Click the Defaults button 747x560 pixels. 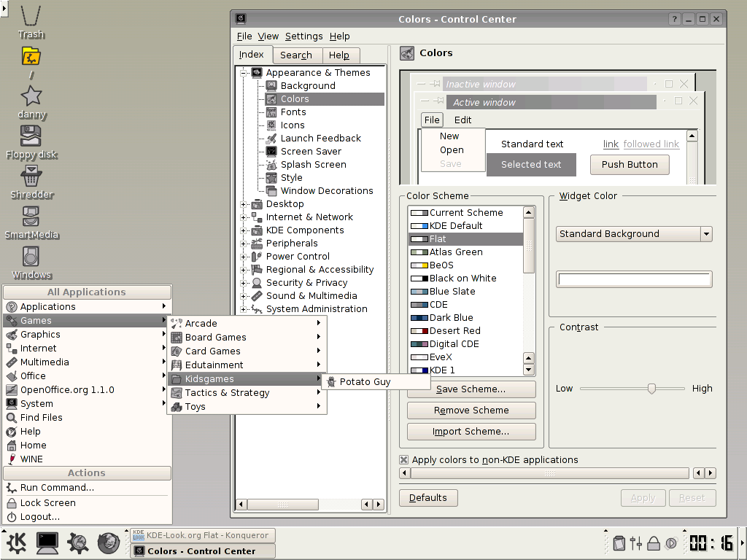[428, 497]
